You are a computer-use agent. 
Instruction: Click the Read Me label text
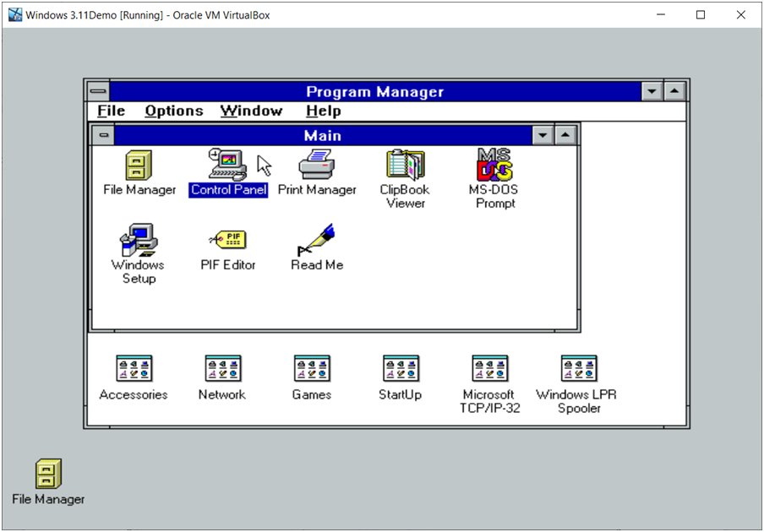[x=317, y=265]
